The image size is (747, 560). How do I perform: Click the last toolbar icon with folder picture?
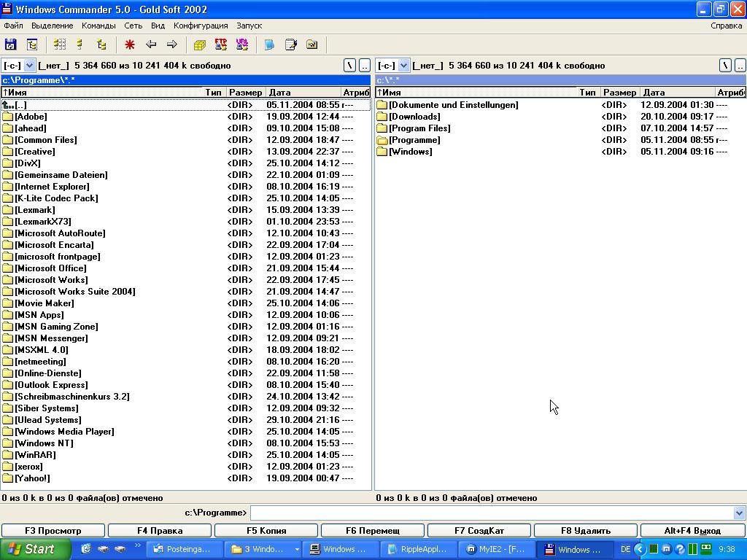(312, 44)
